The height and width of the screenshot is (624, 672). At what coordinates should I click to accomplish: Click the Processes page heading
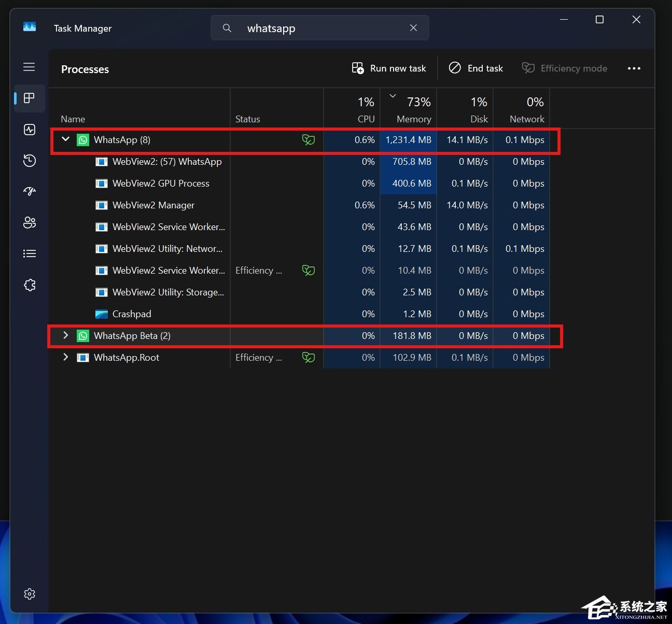pos(85,69)
